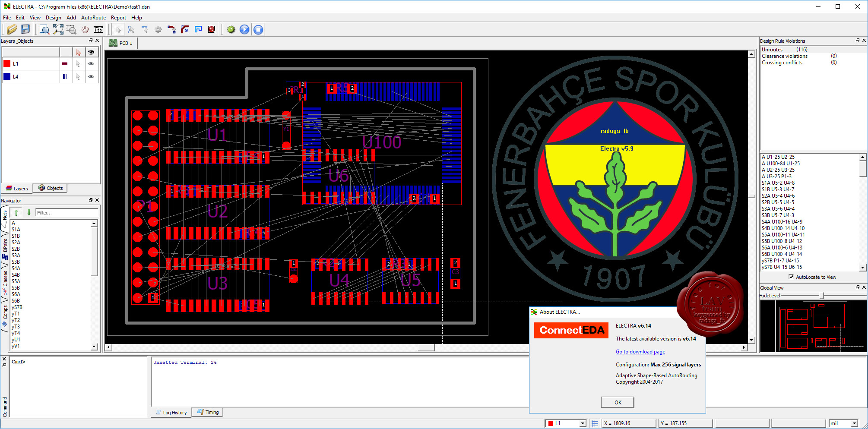
Task: Switch to the Objects tab
Action: pos(51,188)
